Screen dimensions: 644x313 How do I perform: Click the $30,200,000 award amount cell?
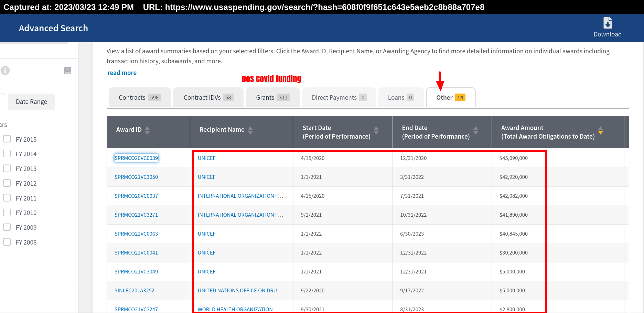pos(514,252)
